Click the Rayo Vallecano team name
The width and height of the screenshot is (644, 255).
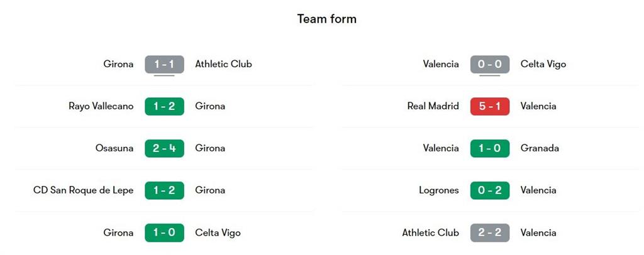coord(101,106)
